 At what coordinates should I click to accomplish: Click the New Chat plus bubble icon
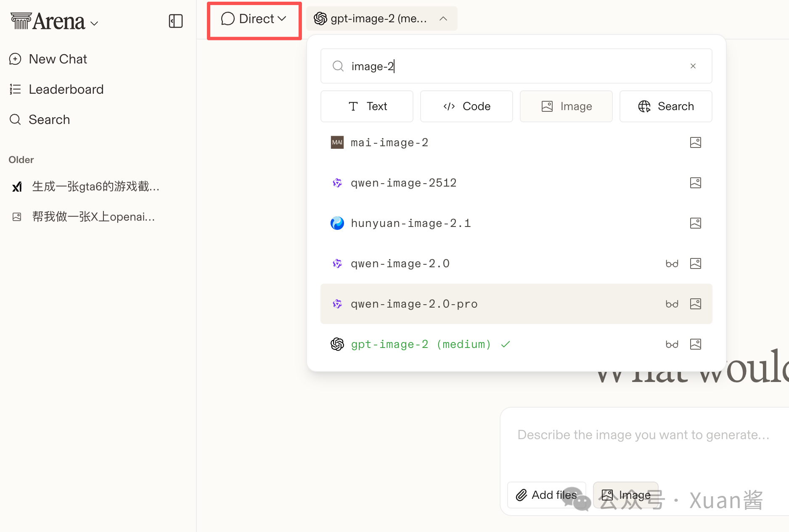click(15, 59)
